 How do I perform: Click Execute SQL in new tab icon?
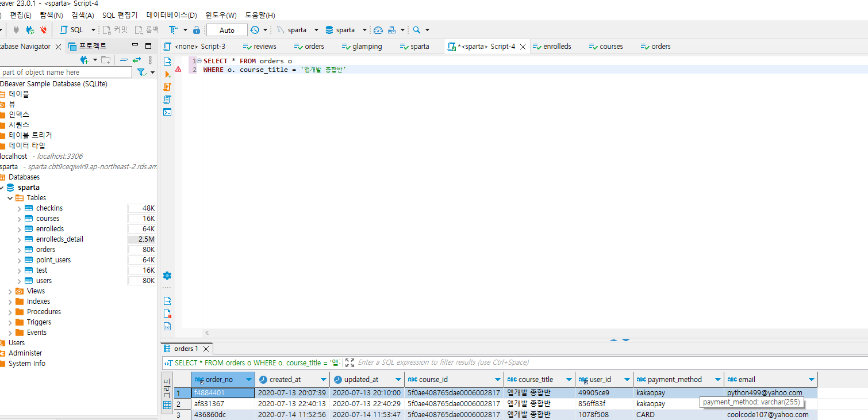[x=167, y=74]
